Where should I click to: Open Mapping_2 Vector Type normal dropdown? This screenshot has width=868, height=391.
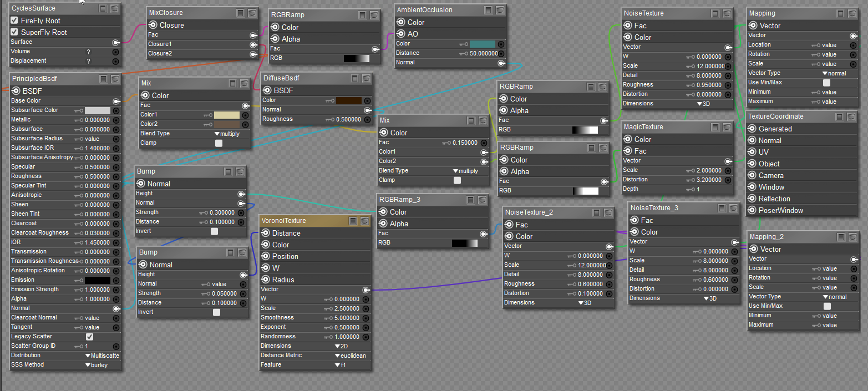pos(834,297)
